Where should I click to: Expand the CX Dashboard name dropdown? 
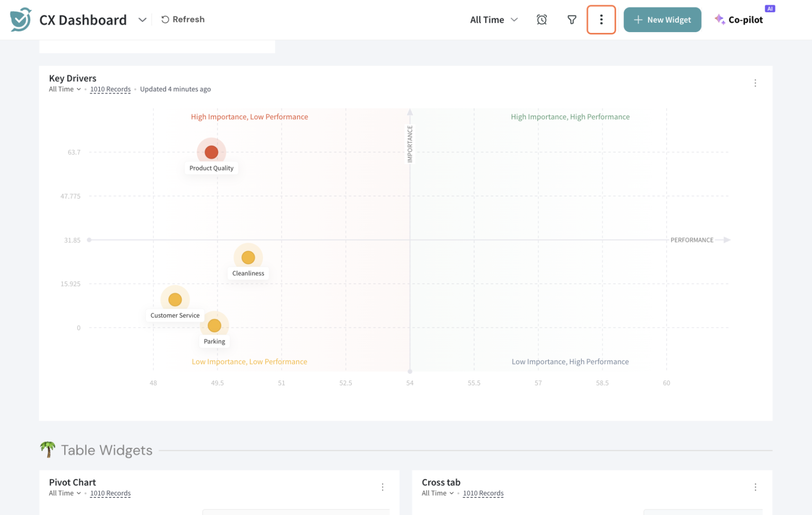(x=142, y=19)
